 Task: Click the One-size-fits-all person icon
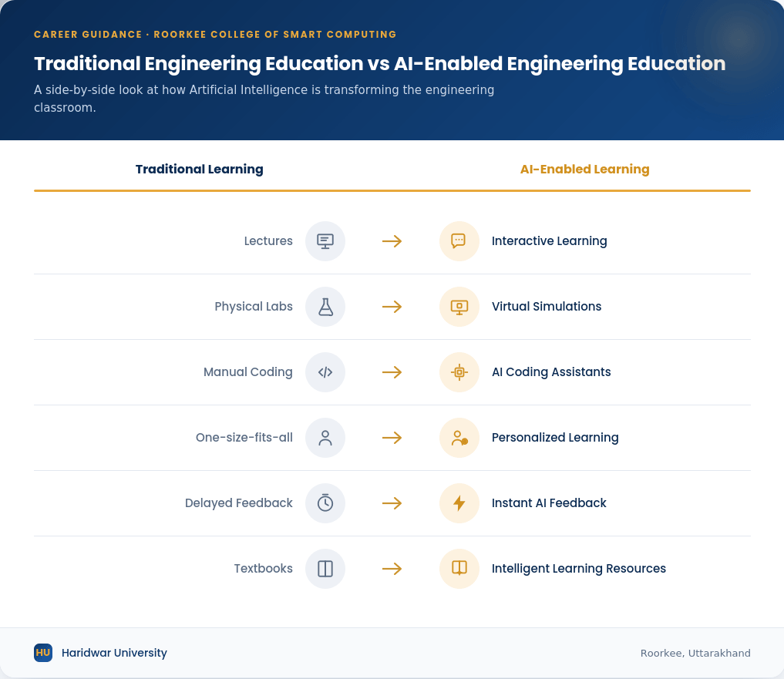coord(325,438)
